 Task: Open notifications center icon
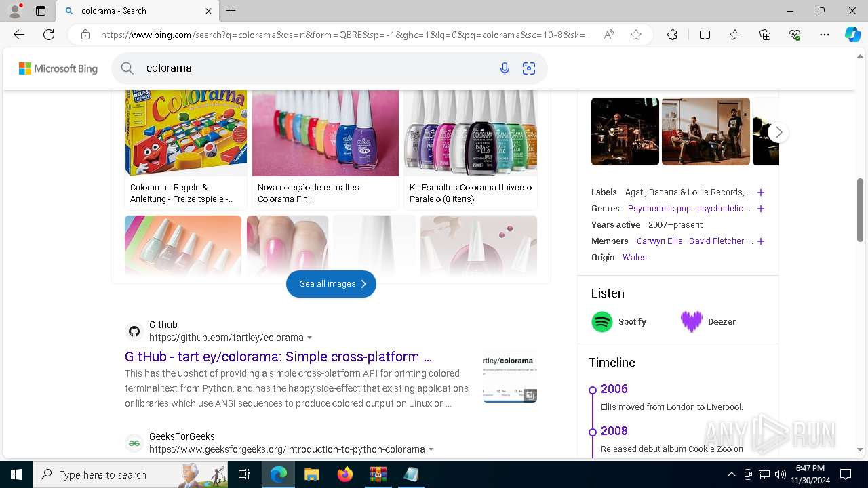point(846,474)
